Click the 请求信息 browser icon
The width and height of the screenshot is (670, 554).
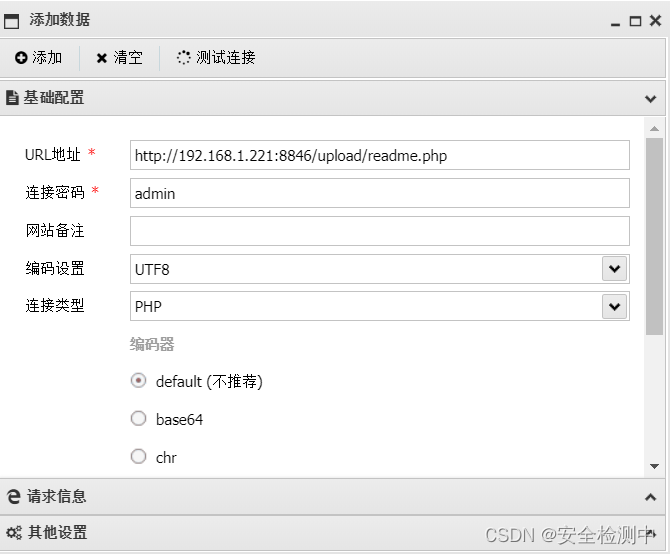(14, 496)
